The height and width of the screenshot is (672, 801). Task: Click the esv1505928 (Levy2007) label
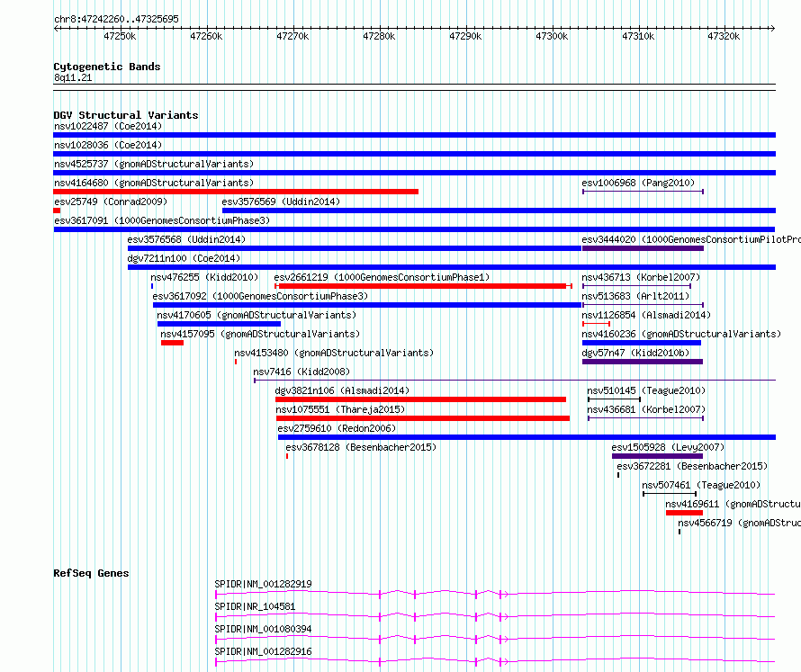click(x=668, y=447)
